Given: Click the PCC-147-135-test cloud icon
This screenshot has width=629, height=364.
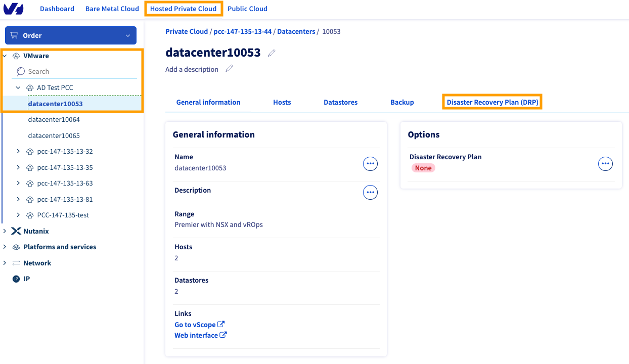Looking at the screenshot, I should [x=30, y=215].
